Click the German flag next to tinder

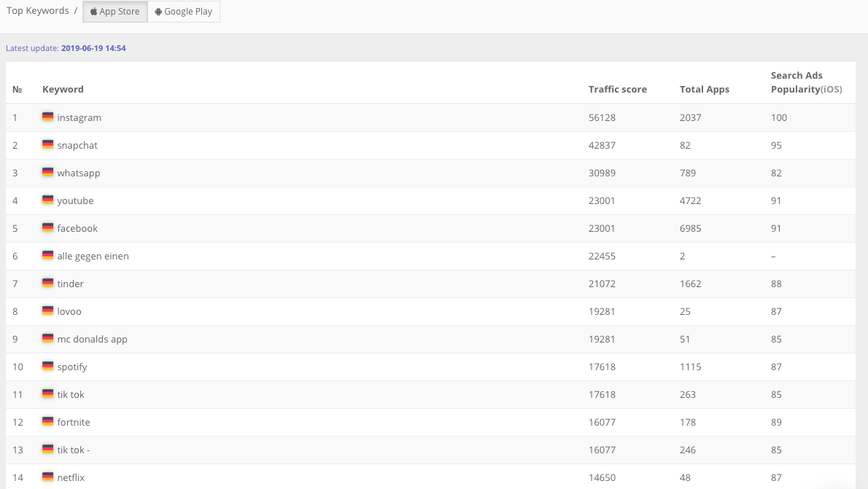pyautogui.click(x=47, y=283)
